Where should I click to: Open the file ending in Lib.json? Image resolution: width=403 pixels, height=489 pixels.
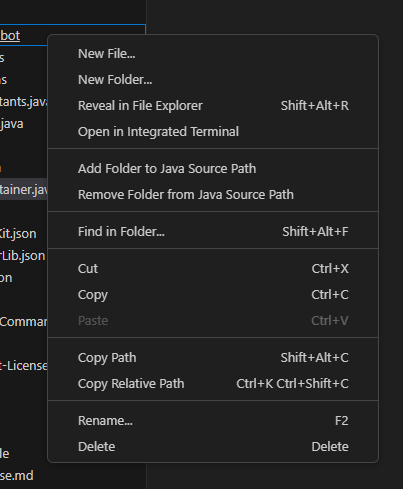pyautogui.click(x=23, y=256)
